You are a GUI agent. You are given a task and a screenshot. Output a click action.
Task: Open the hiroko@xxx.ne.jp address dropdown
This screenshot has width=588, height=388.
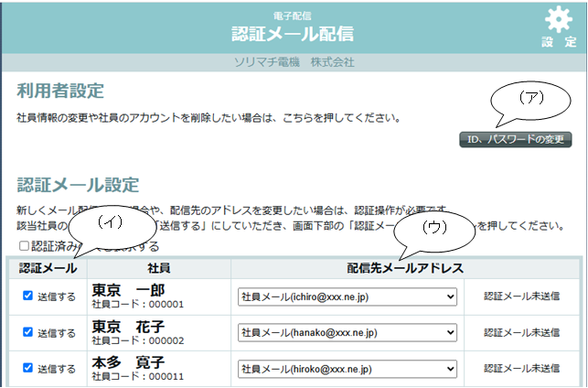347,369
